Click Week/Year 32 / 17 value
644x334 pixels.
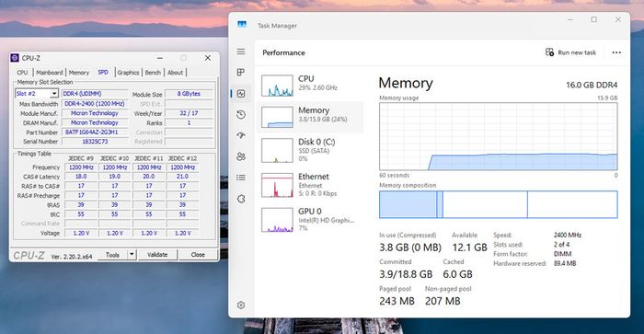189,113
